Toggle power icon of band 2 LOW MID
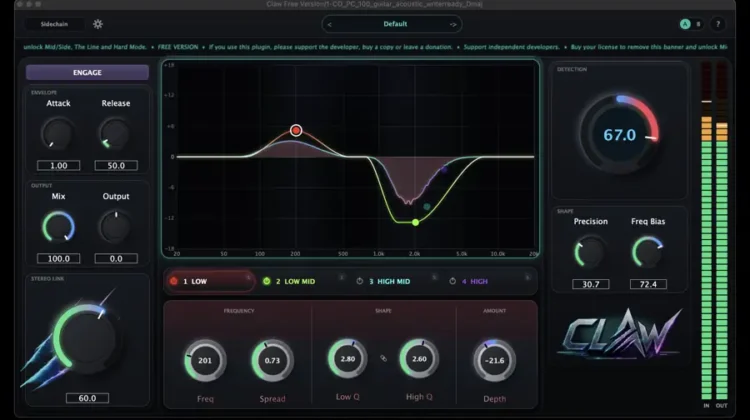 (x=266, y=281)
